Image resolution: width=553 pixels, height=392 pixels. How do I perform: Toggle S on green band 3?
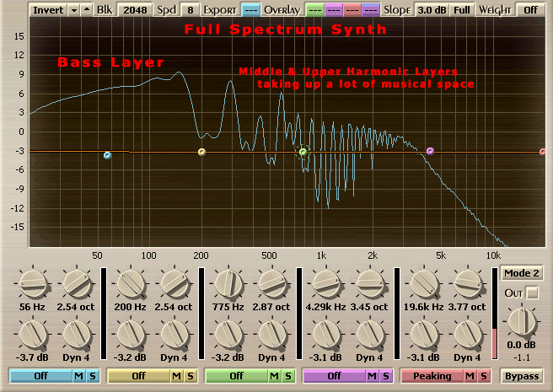click(x=287, y=376)
